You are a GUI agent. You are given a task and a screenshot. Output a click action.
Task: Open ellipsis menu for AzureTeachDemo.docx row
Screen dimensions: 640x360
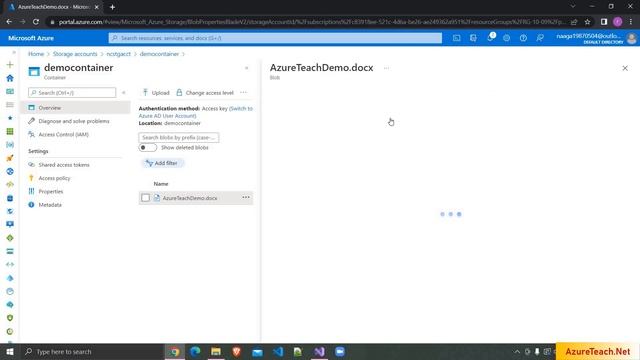[x=246, y=198]
